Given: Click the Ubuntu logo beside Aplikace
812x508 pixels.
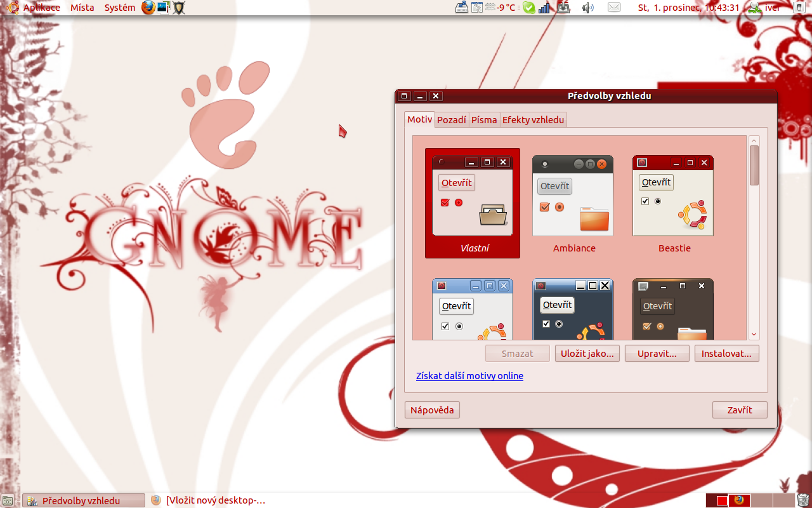Looking at the screenshot, I should (x=11, y=8).
